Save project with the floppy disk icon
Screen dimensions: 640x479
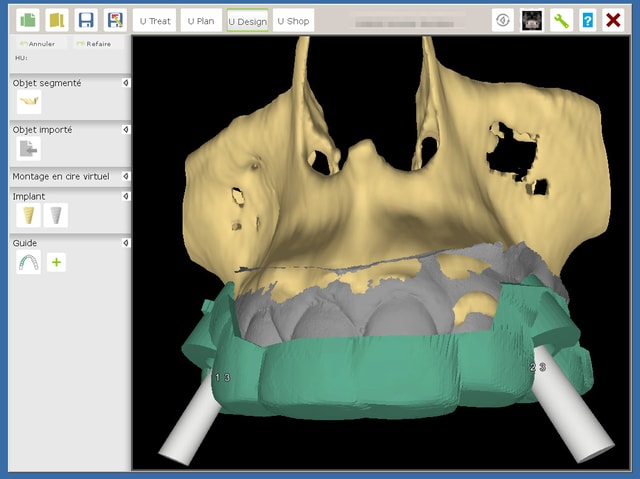(x=87, y=20)
